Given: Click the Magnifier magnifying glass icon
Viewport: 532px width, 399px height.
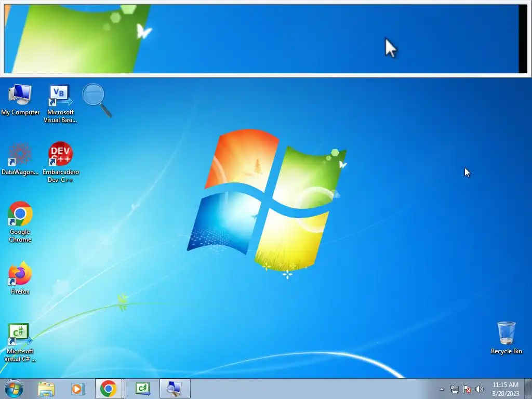Looking at the screenshot, I should (x=97, y=100).
